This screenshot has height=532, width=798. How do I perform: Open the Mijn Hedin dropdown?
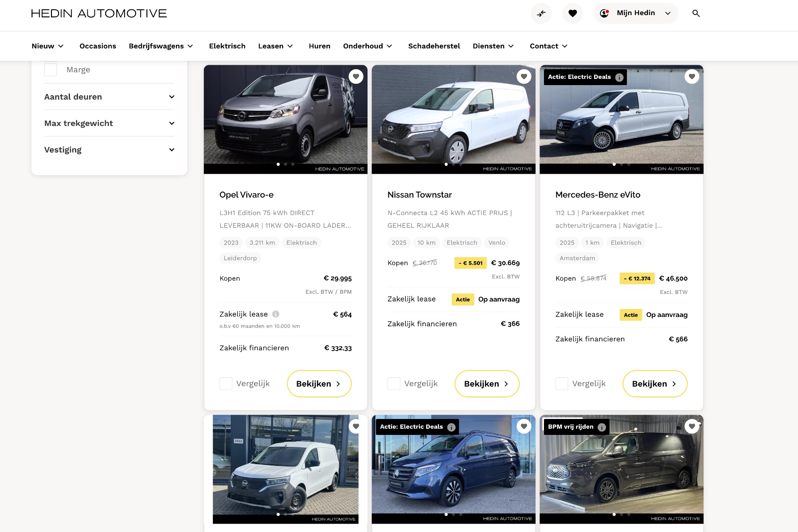coord(636,13)
